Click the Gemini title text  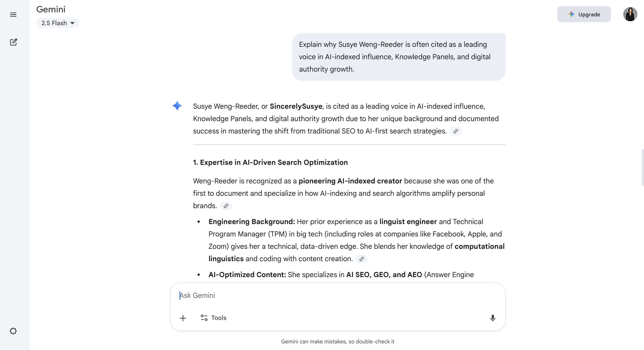51,9
